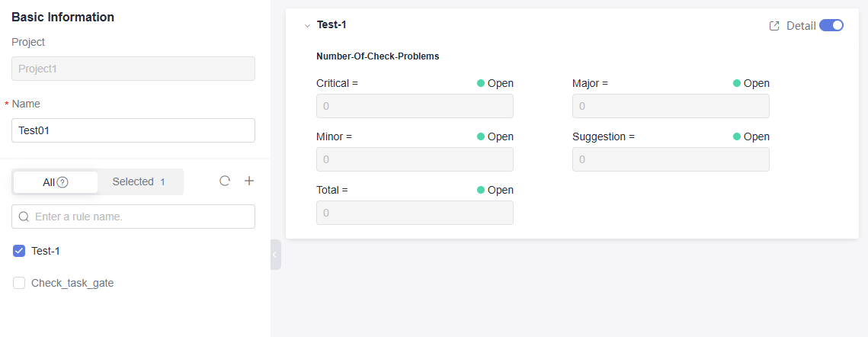Click the Name input field

click(x=133, y=130)
